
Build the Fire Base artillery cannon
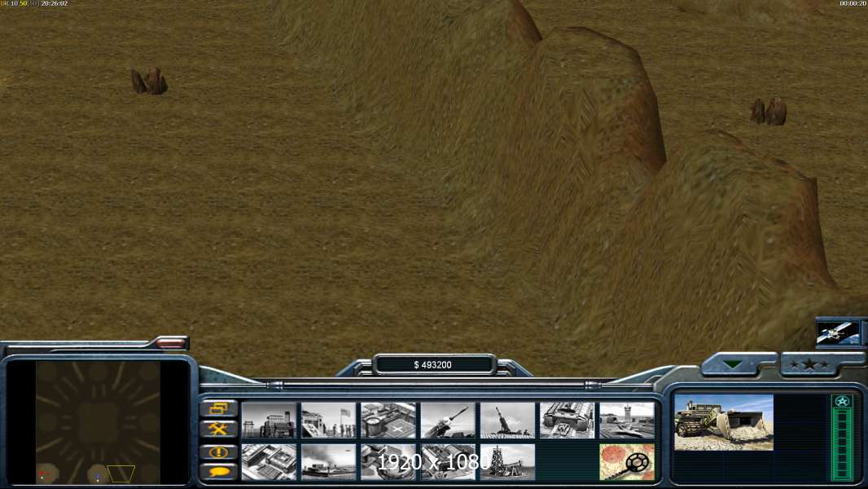(507, 421)
